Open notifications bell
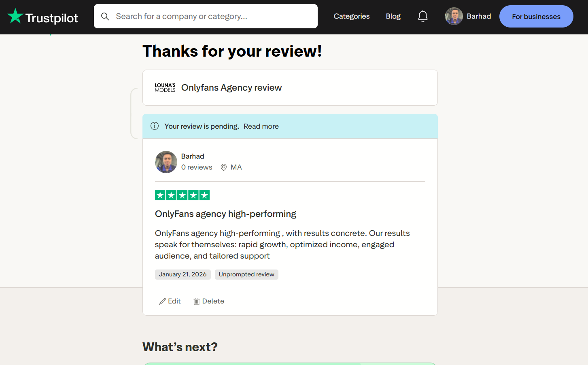The image size is (588, 365). point(423,16)
